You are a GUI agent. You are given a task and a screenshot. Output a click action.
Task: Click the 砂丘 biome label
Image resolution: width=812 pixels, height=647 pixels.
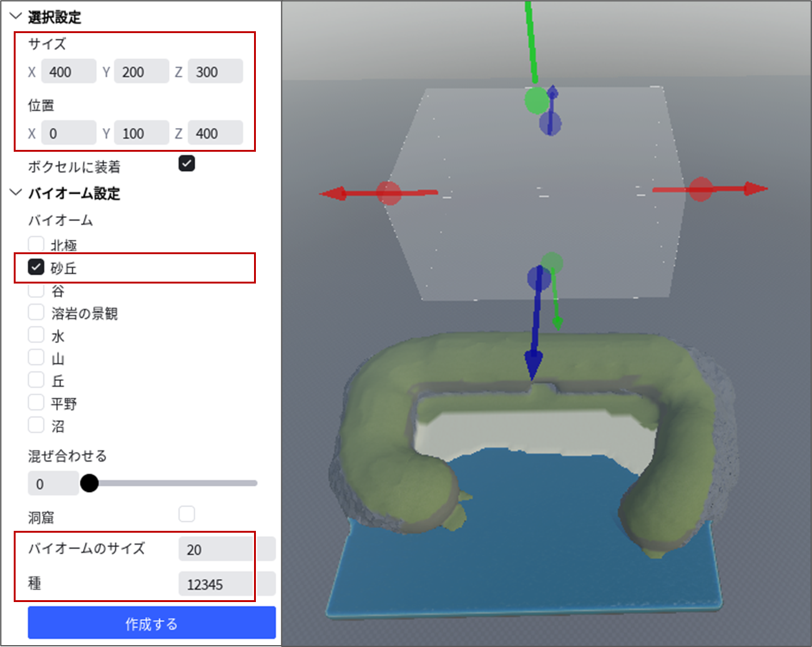coord(64,268)
